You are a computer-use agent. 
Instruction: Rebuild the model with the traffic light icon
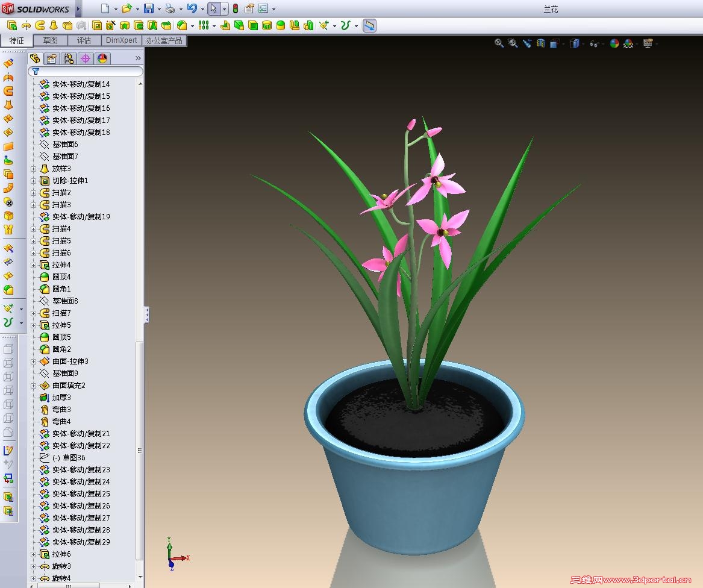click(236, 8)
